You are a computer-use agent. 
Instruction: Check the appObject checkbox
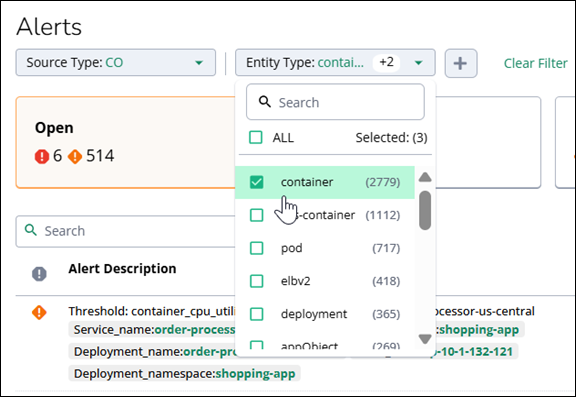click(x=256, y=345)
